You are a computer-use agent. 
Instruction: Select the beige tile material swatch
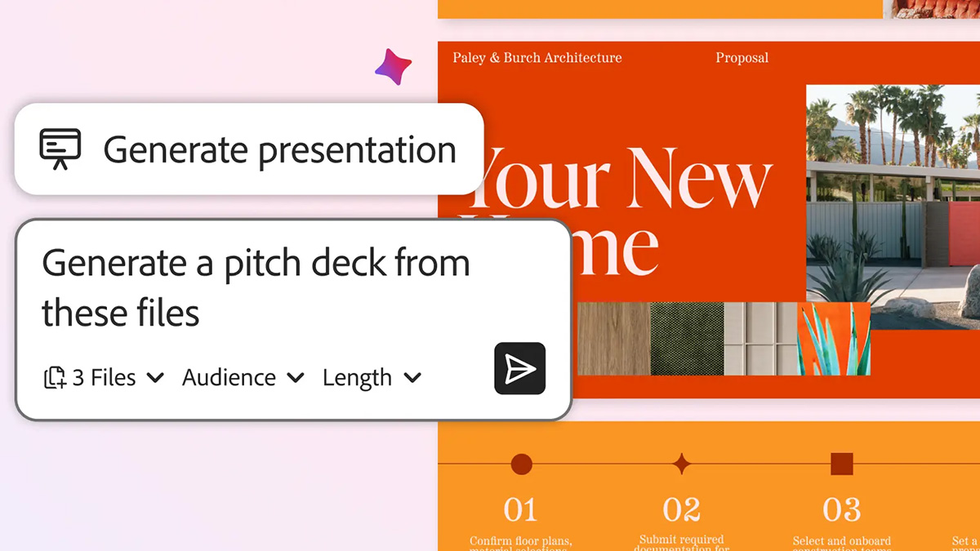point(759,338)
